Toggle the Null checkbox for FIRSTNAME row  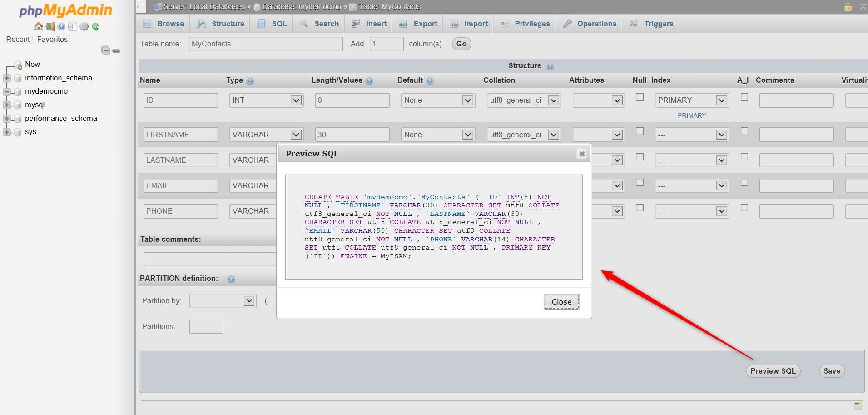click(639, 131)
